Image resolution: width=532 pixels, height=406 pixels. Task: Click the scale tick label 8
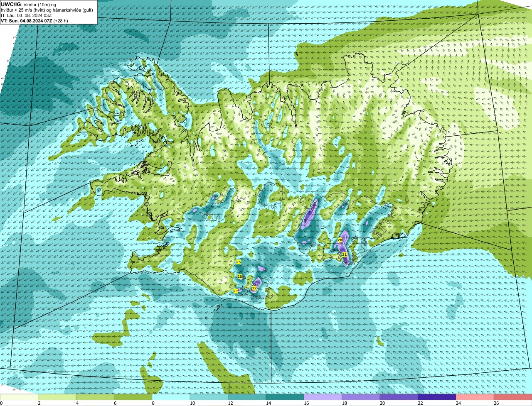click(x=153, y=403)
